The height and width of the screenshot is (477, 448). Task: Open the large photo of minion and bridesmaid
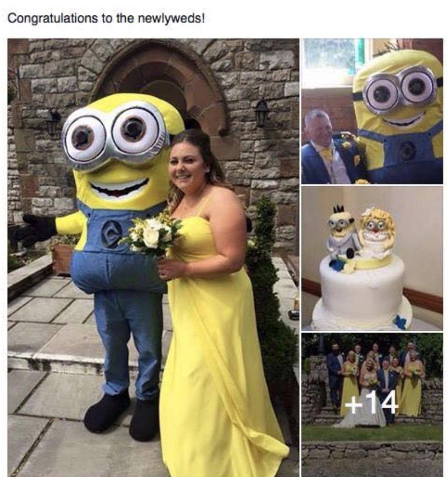[153, 257]
